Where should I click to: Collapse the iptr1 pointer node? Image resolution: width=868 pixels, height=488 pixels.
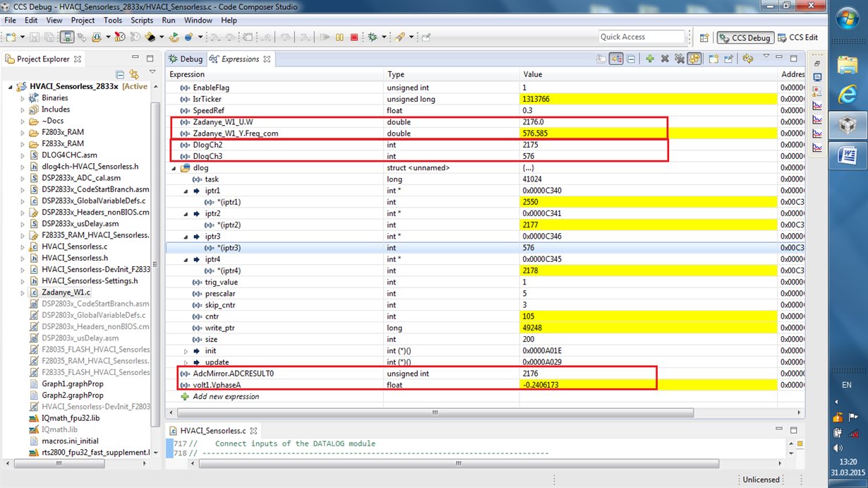click(186, 191)
